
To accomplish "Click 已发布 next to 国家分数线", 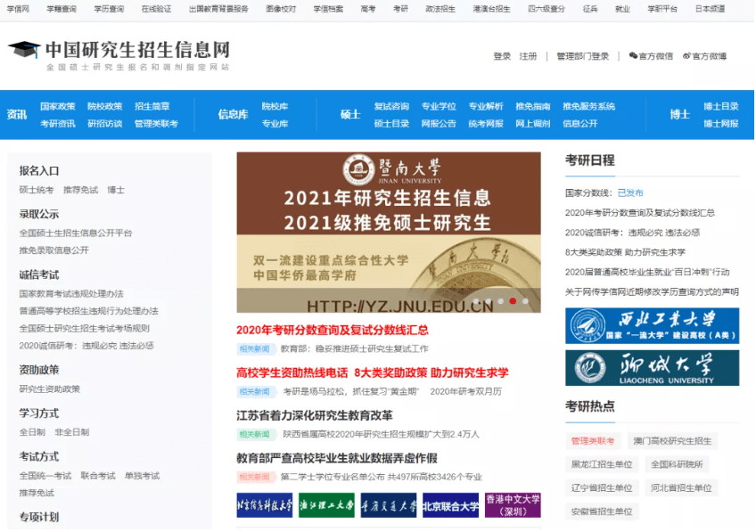I will pos(630,192).
